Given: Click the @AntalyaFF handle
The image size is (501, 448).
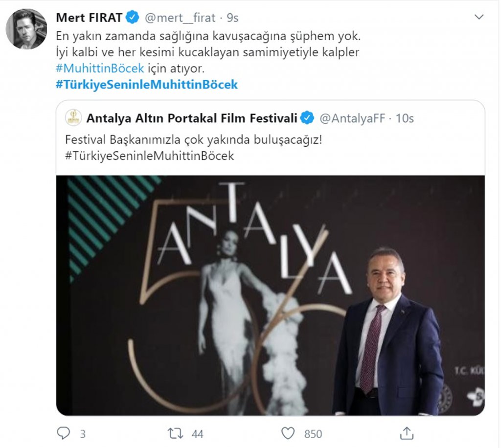Looking at the screenshot, I should (352, 118).
